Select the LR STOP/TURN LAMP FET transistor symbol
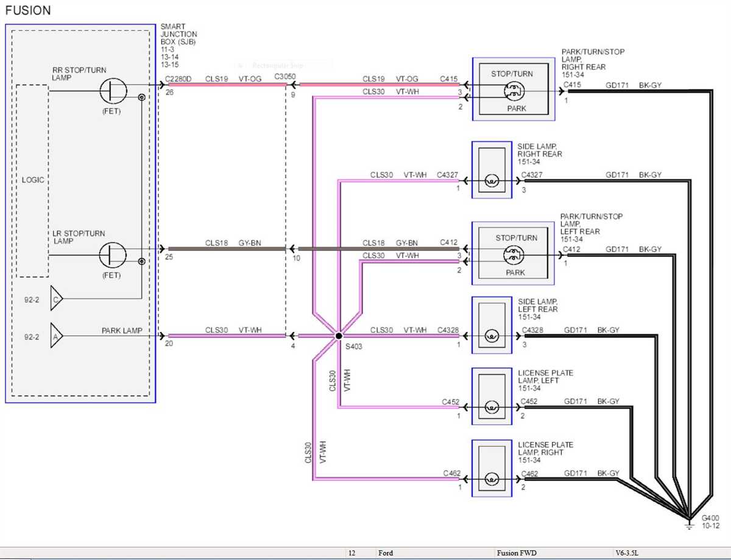 click(x=113, y=254)
